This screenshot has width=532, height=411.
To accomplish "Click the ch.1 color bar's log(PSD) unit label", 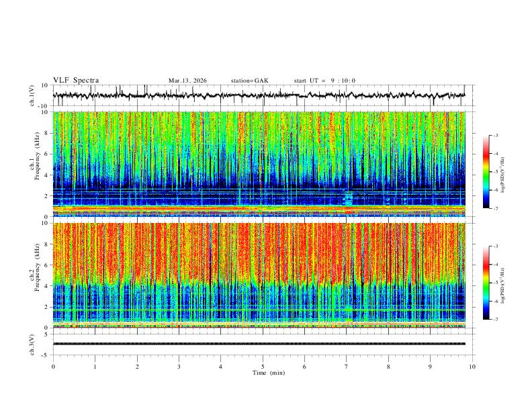I will pyautogui.click(x=502, y=175).
